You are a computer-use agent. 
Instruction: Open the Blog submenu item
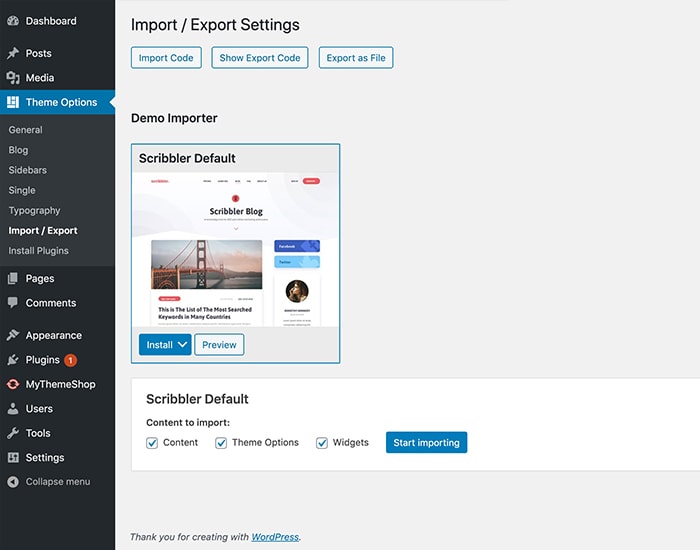(18, 150)
